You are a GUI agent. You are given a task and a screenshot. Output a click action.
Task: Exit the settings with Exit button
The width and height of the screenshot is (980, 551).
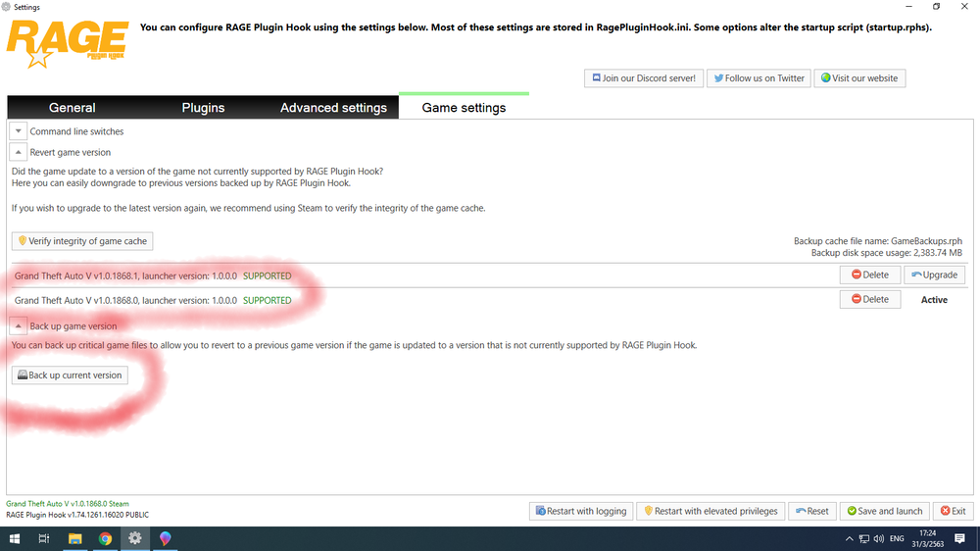954,511
